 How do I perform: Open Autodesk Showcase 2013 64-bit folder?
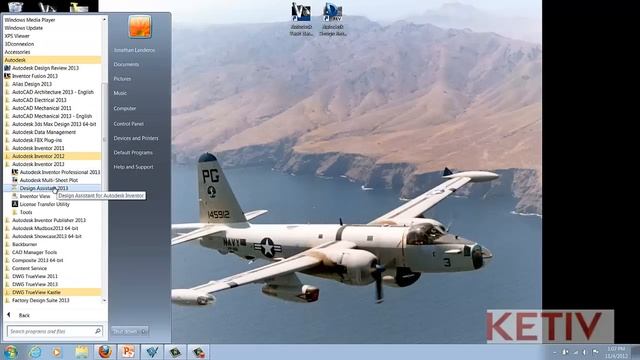click(47, 236)
